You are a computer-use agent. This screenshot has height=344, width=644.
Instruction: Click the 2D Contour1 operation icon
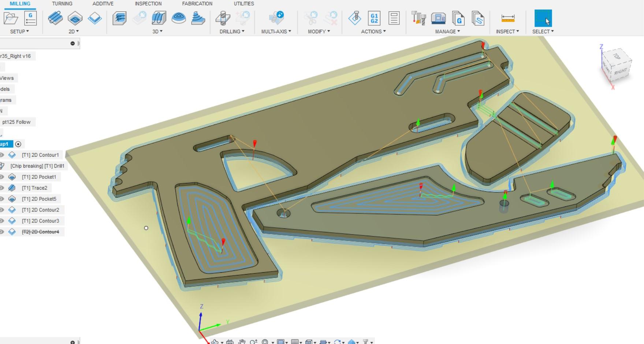pos(12,155)
